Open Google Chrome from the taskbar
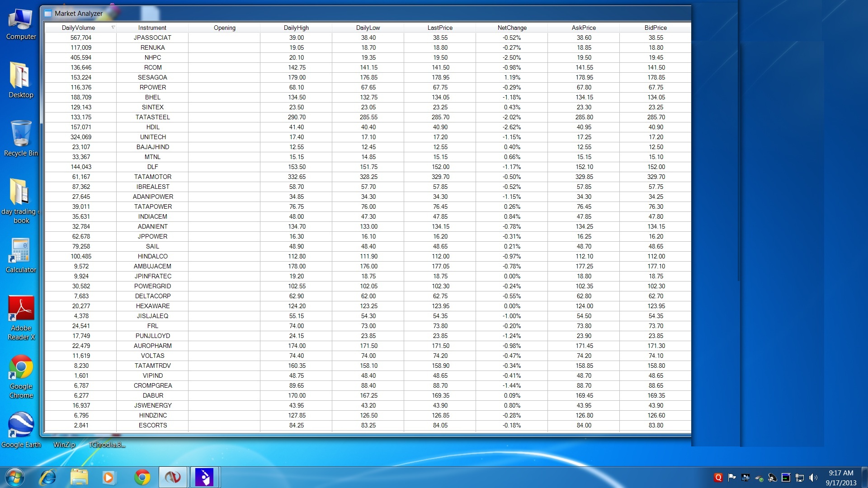868x488 pixels. (x=142, y=477)
